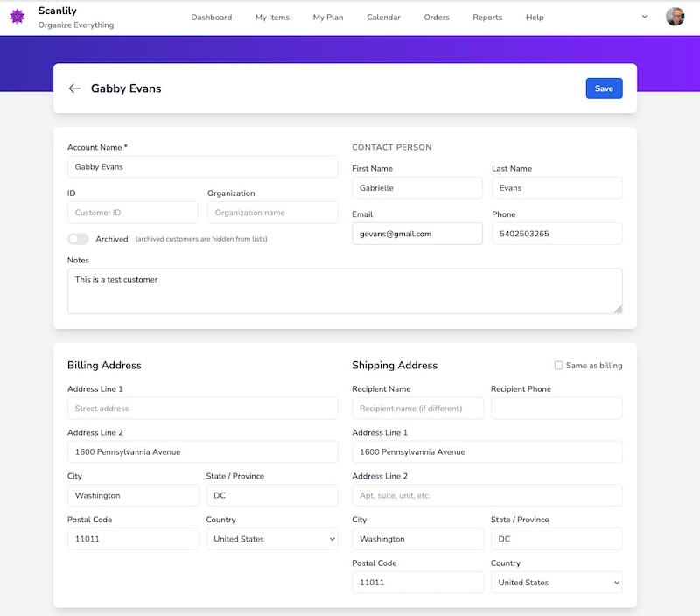Click the Account Name input field
Image resolution: width=700 pixels, height=616 pixels.
(x=202, y=166)
